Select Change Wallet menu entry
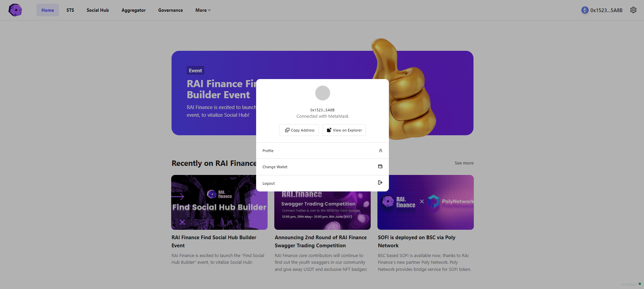This screenshot has height=289, width=644. tap(323, 167)
